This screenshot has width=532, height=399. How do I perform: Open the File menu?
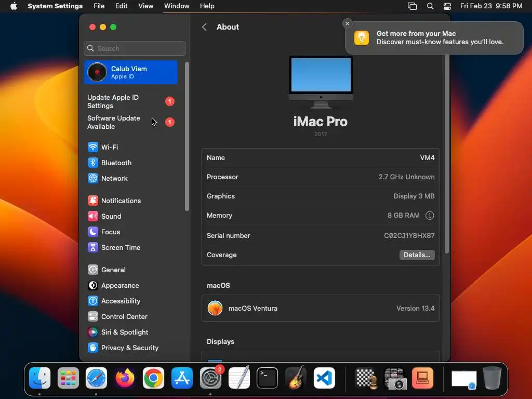point(99,6)
